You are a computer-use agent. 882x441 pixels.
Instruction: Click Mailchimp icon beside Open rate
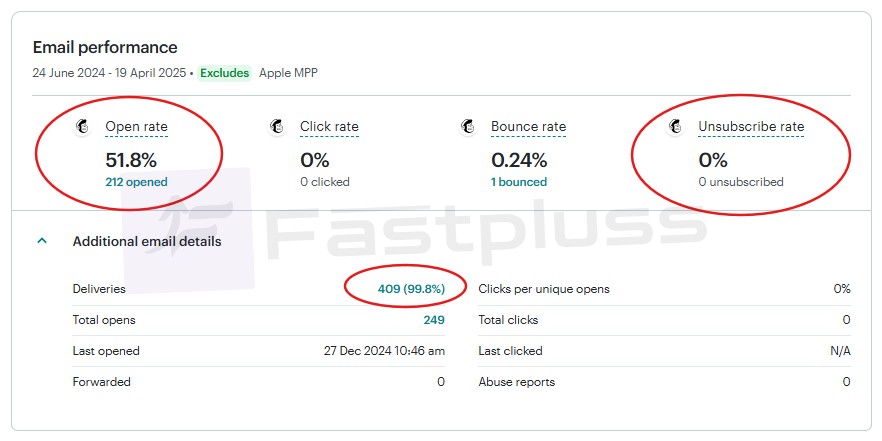coord(85,127)
